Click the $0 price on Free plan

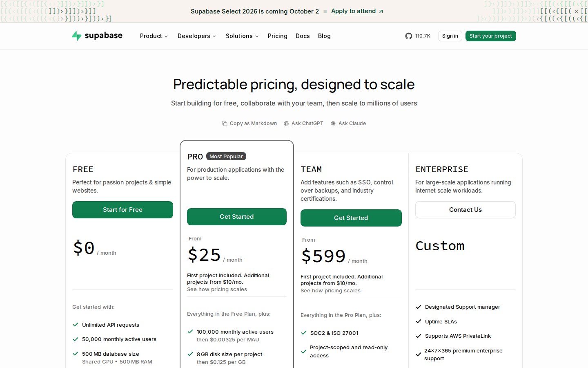[x=84, y=248]
